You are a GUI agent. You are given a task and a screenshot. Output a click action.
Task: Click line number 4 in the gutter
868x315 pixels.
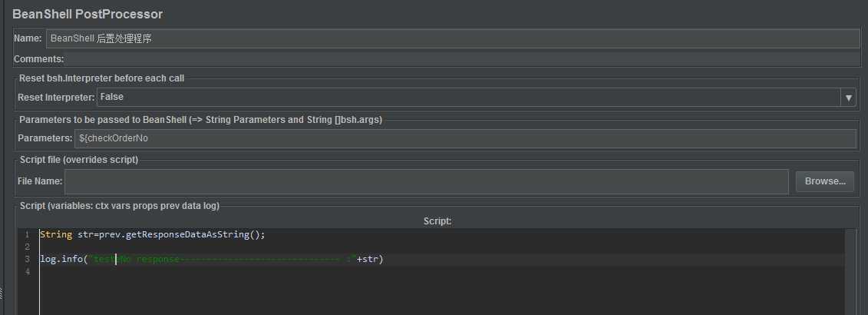[x=26, y=271]
